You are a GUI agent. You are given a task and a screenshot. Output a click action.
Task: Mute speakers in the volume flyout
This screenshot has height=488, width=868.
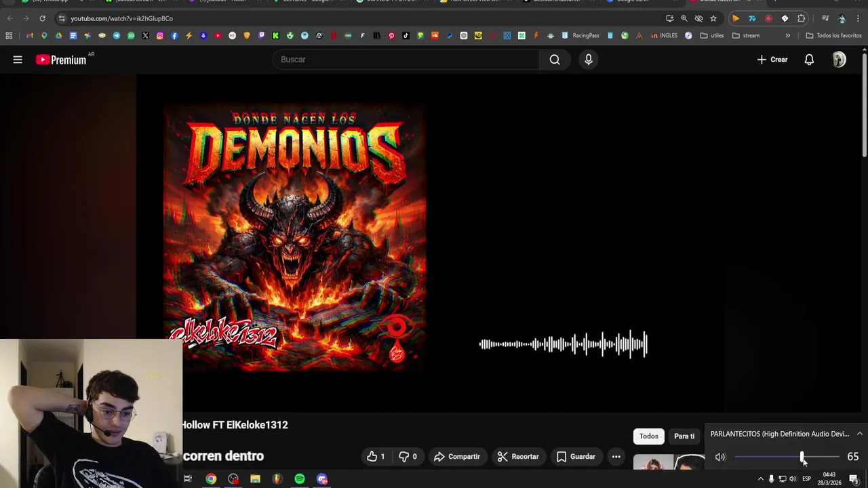tap(720, 457)
